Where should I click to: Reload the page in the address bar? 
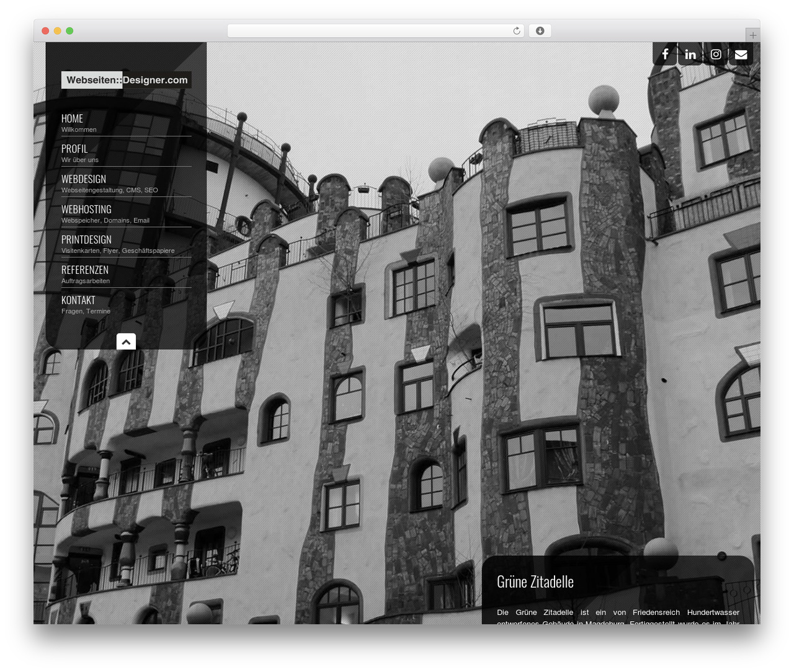tap(517, 31)
